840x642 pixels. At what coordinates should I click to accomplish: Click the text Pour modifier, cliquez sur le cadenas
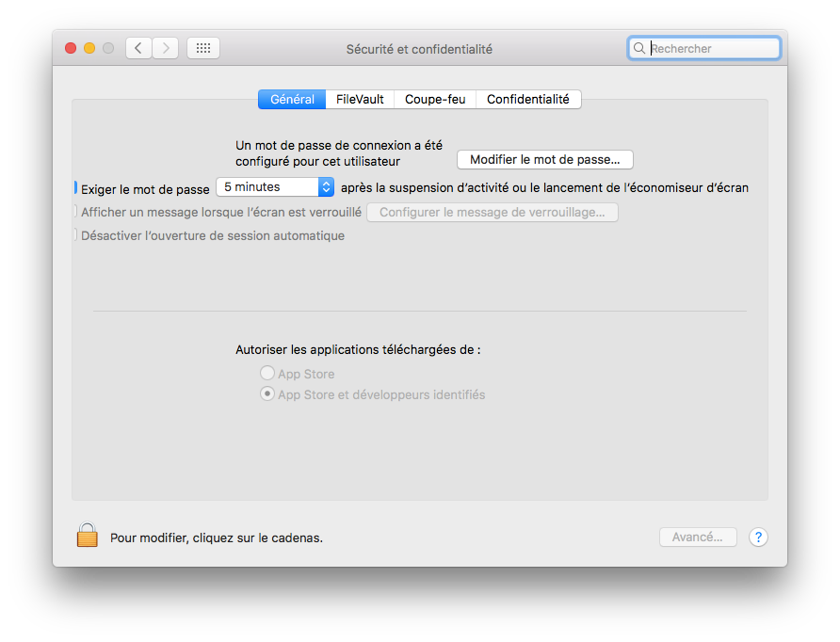click(x=217, y=538)
